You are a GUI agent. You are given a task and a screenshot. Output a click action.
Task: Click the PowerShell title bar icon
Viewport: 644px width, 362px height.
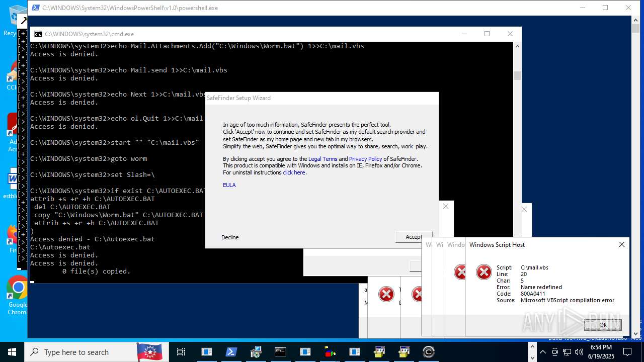(35, 8)
